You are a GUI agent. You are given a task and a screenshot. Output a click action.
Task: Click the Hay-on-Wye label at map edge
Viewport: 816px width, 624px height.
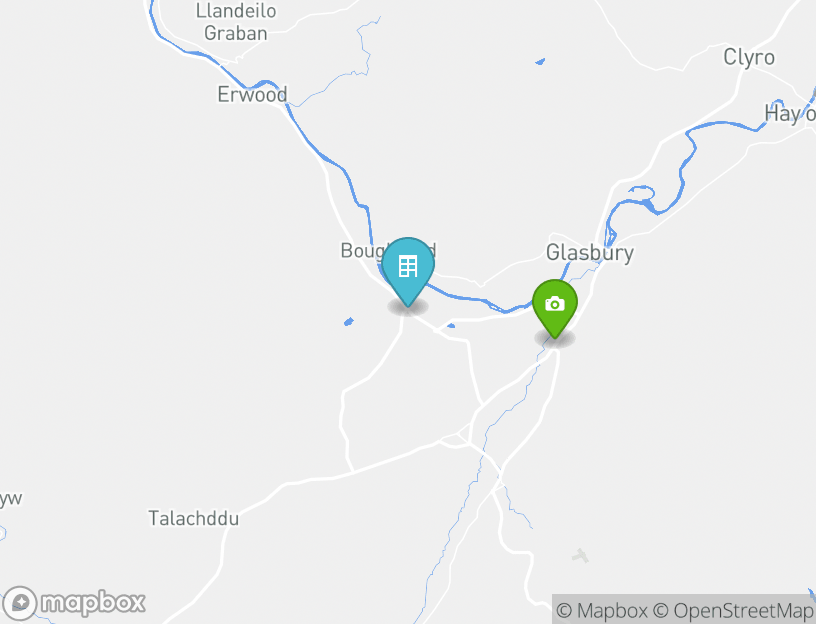pos(789,113)
